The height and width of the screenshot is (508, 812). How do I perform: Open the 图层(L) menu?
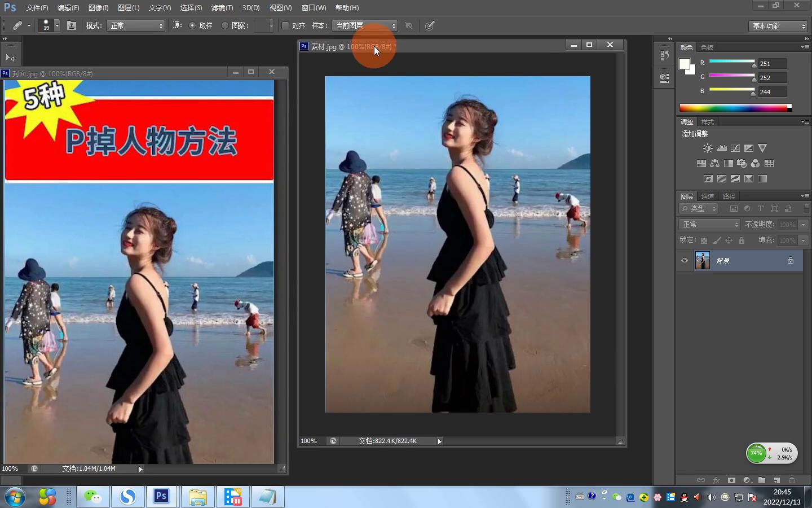pyautogui.click(x=129, y=8)
